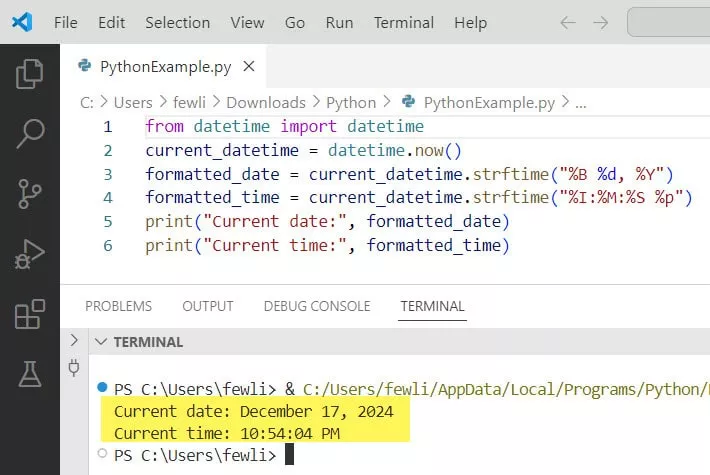Switch to the PROBLEMS panel tab
The height and width of the screenshot is (475, 710).
[118, 306]
